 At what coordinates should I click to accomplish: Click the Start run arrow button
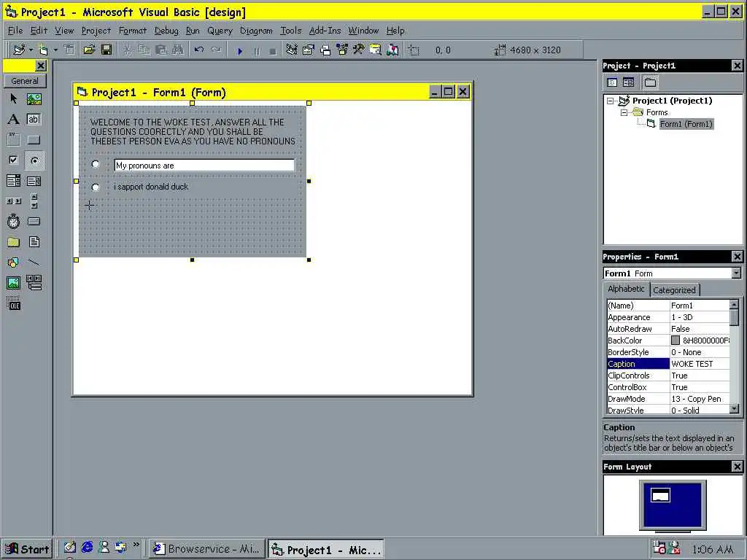(240, 50)
